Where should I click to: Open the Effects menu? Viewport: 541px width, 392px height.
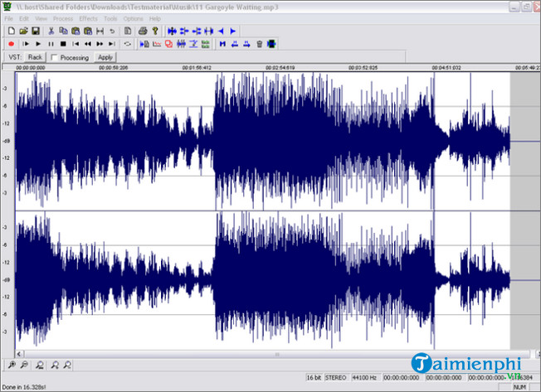[88, 18]
